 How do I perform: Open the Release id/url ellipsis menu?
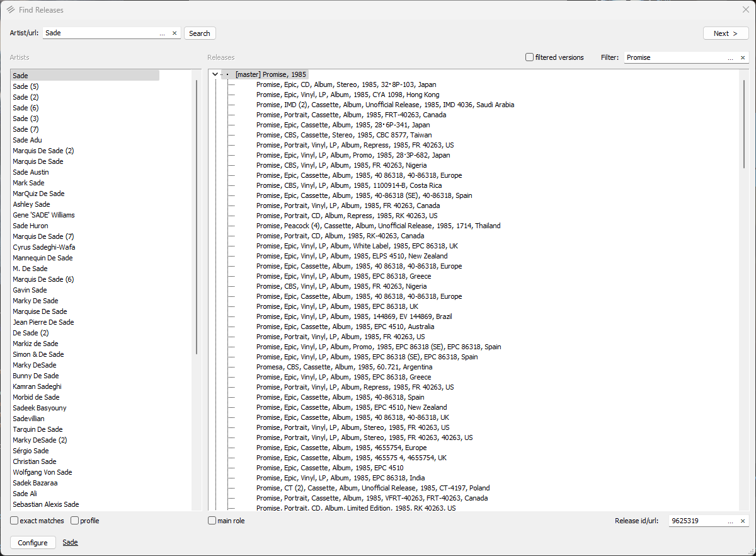pos(731,521)
